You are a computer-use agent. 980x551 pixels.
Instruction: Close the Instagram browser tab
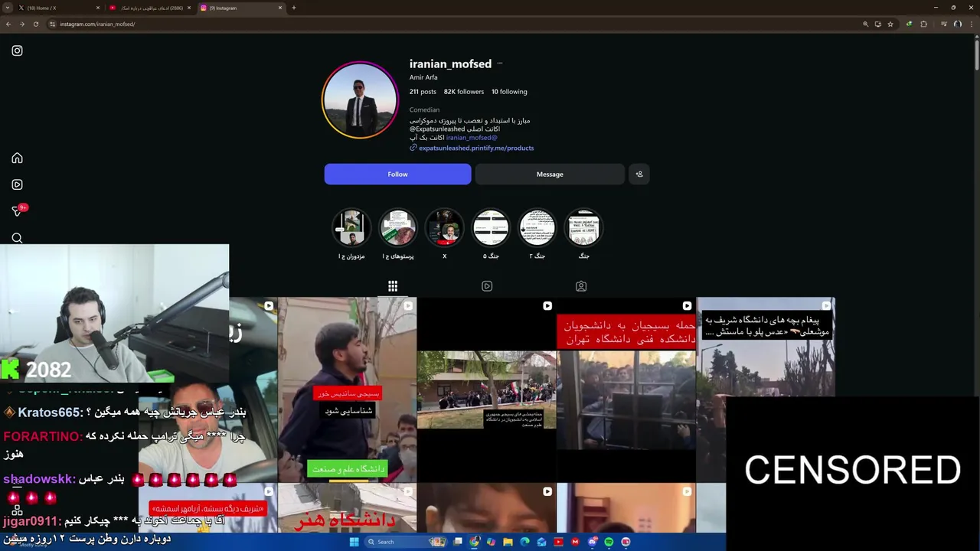click(280, 8)
